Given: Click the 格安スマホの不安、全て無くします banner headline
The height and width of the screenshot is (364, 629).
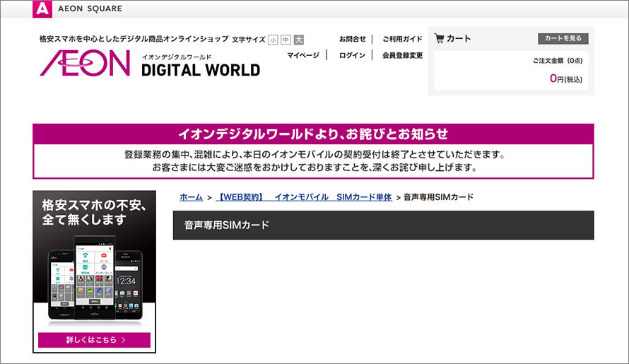Looking at the screenshot, I should coord(94,212).
